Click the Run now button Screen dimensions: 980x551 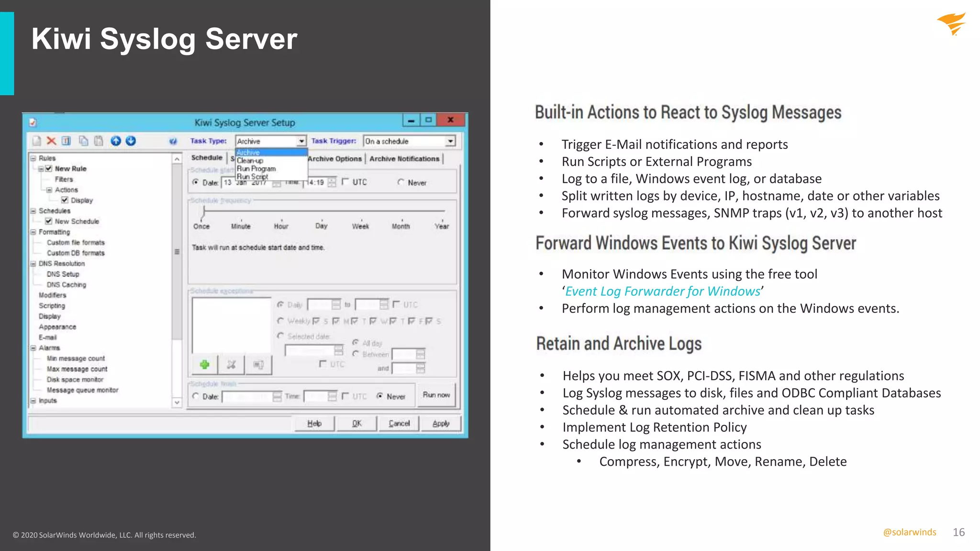pos(436,395)
